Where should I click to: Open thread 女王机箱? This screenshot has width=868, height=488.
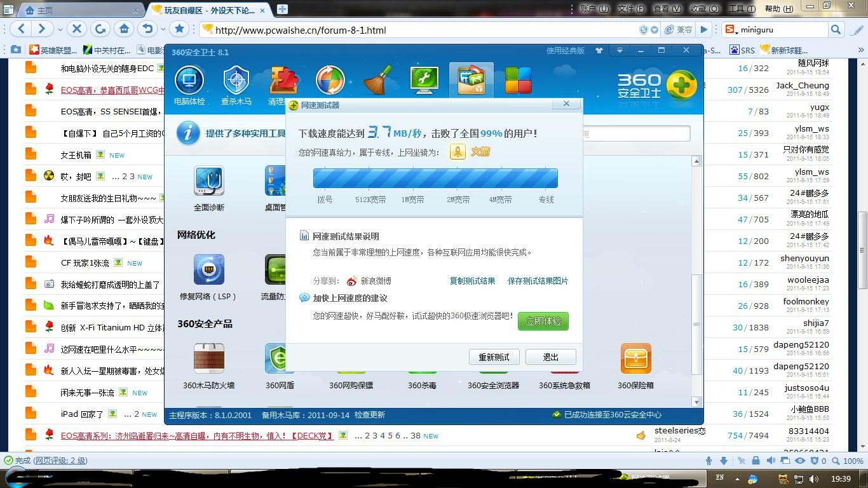76,155
